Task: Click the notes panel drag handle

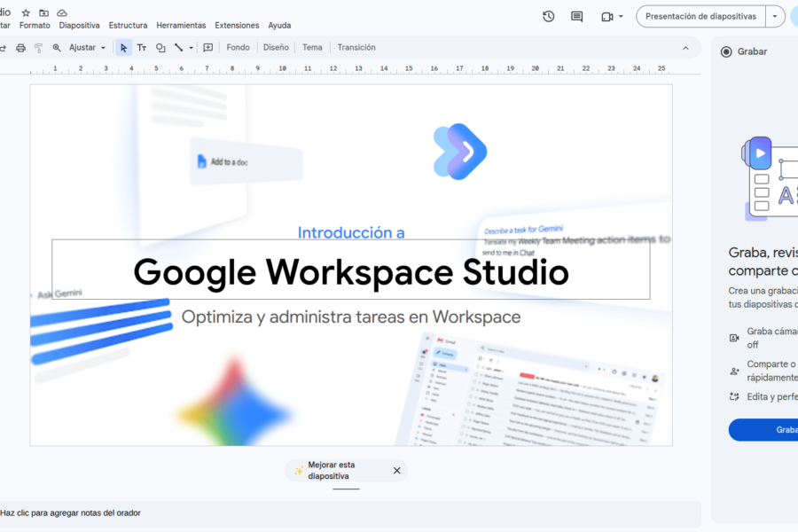Action: pos(346,489)
